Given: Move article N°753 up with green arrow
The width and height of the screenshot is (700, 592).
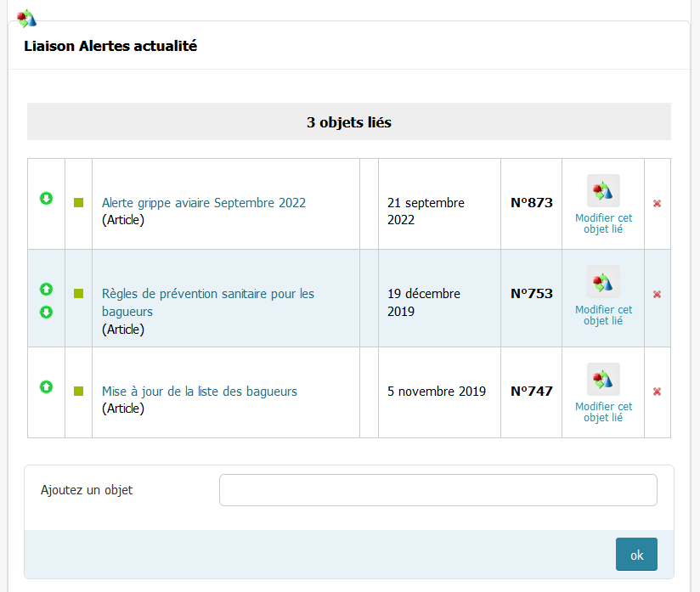Looking at the screenshot, I should pos(47,289).
